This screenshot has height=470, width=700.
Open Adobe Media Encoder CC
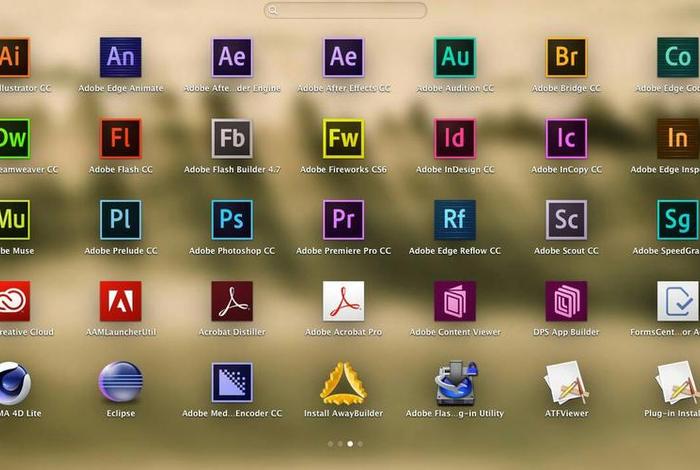point(232,383)
